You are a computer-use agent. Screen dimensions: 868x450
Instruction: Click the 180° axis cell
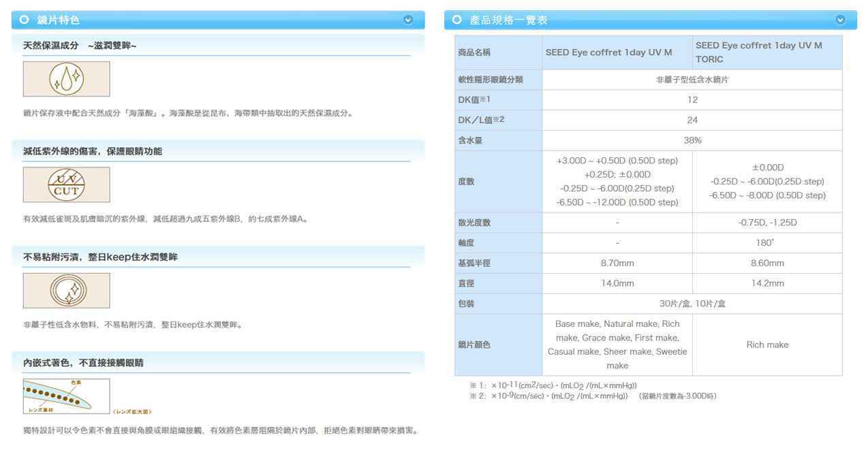tap(767, 243)
